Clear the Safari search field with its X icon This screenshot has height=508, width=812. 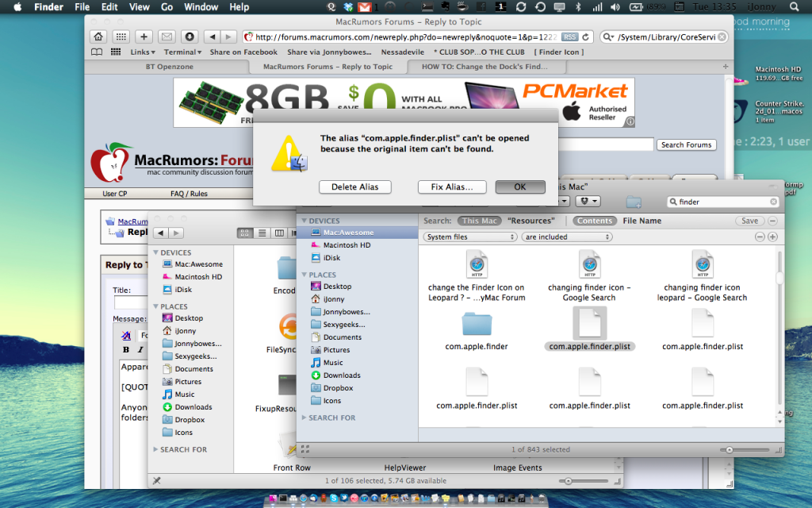[722, 37]
